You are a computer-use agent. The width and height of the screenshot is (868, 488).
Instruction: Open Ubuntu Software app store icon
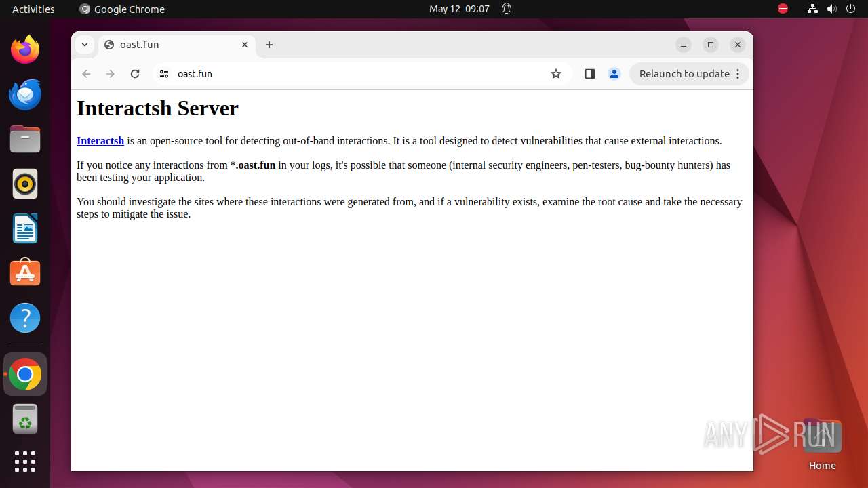[x=25, y=273]
